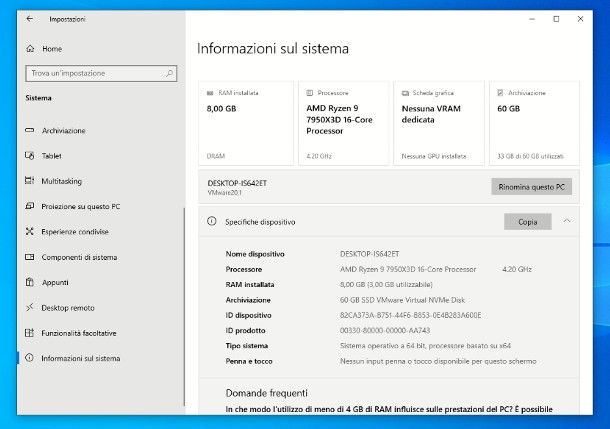Click the sidebar vertical scrollbar
Screen dimensions: 610x429
(x=184, y=307)
